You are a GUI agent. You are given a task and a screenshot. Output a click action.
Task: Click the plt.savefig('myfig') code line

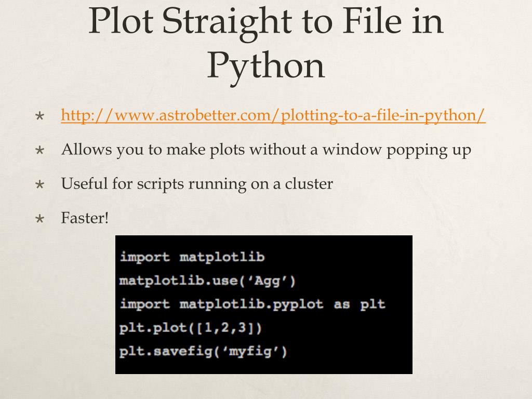203,351
